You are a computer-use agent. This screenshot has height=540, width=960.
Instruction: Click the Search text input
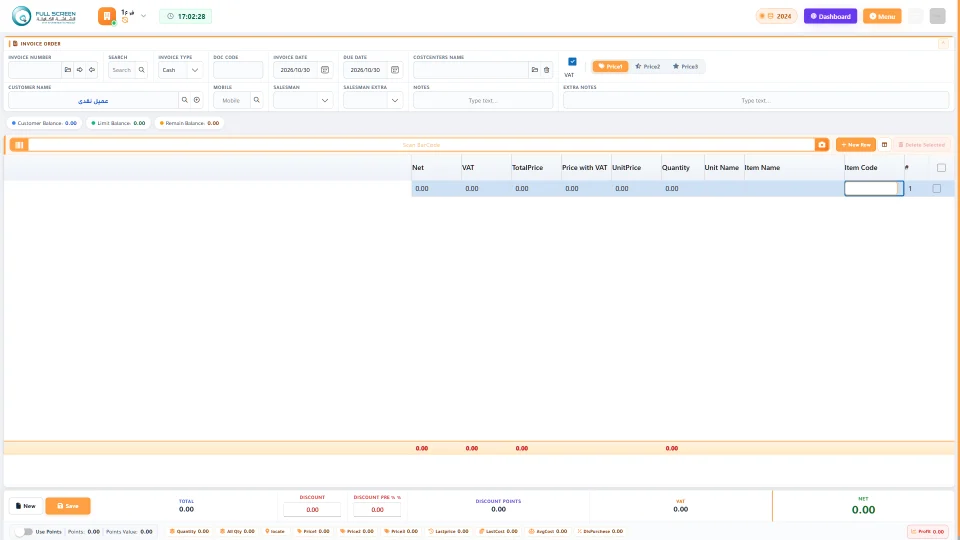pos(122,70)
